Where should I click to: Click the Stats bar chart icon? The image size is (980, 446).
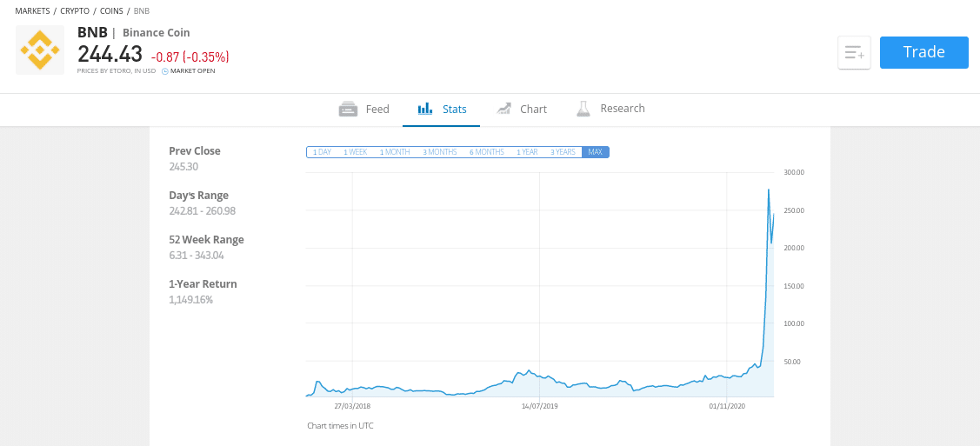coord(425,109)
